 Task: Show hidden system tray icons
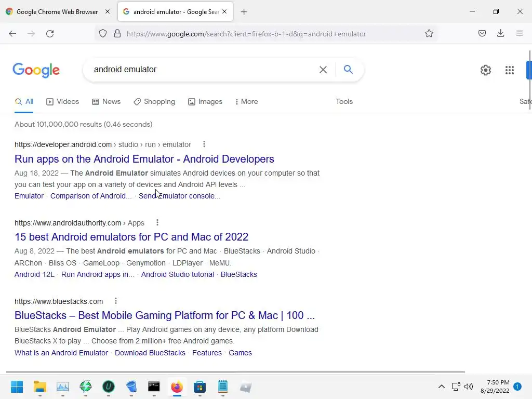442,387
